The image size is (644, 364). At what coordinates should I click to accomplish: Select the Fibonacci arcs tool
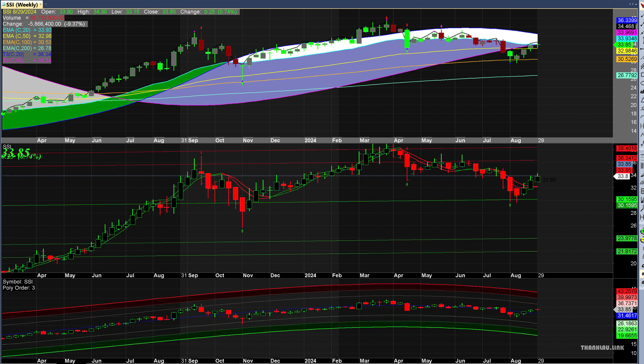642,183
